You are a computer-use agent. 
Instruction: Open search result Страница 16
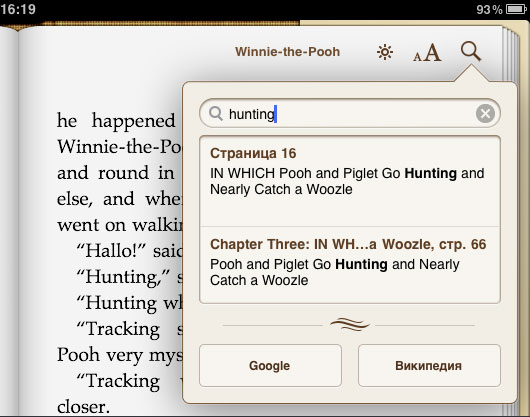point(350,181)
